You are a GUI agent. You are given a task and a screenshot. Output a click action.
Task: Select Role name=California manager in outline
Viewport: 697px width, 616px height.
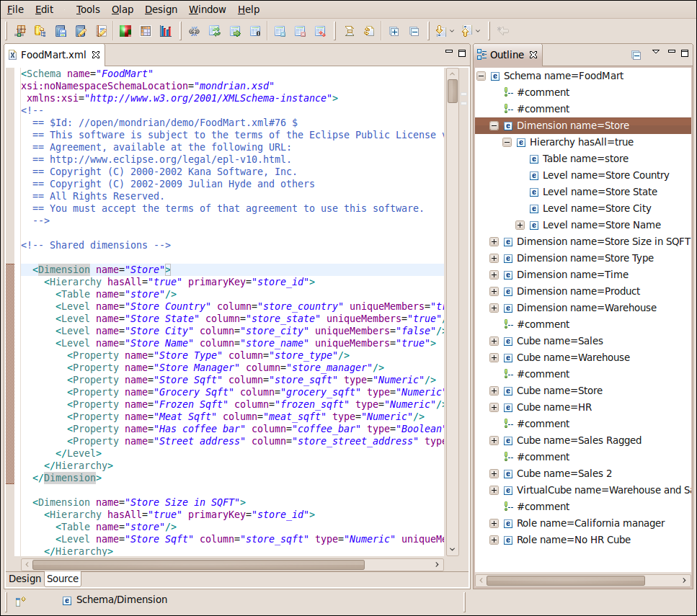pos(590,523)
